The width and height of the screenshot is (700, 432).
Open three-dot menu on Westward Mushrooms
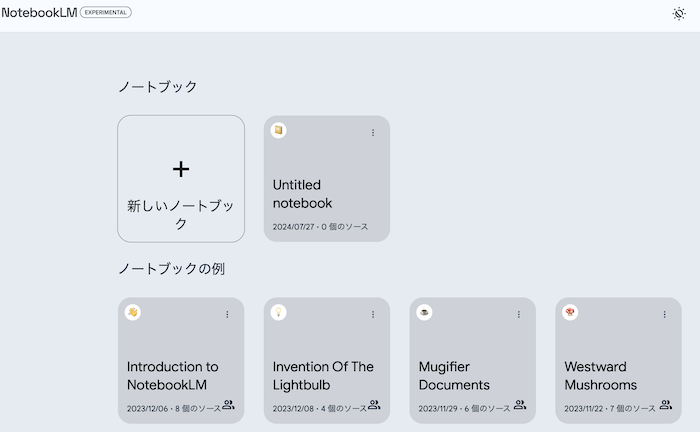tap(664, 314)
